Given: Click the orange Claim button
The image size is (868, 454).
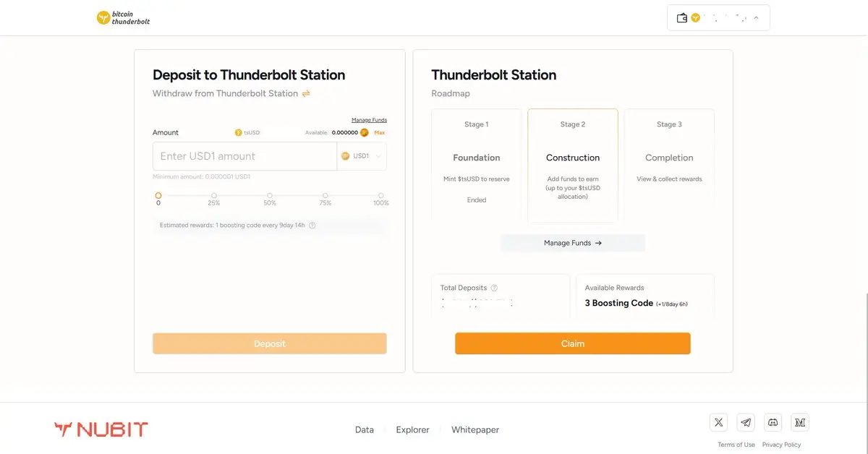Looking at the screenshot, I should pos(573,343).
